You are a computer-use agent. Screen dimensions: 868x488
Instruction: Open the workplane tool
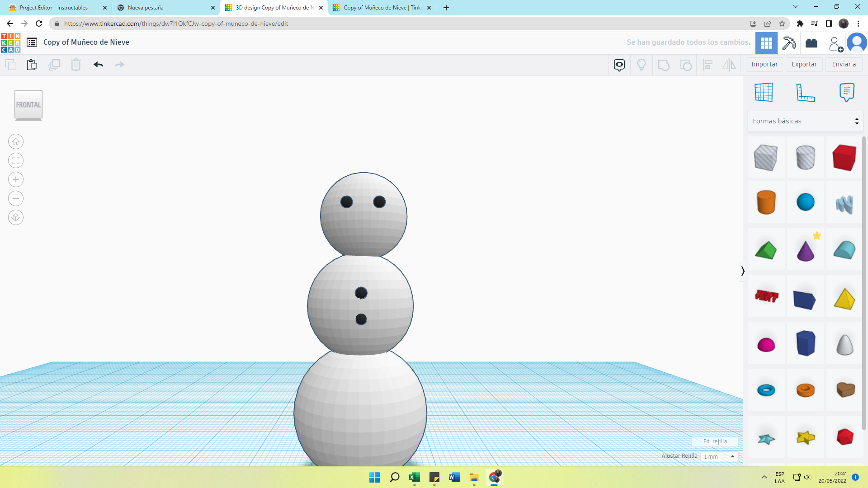[x=764, y=93]
